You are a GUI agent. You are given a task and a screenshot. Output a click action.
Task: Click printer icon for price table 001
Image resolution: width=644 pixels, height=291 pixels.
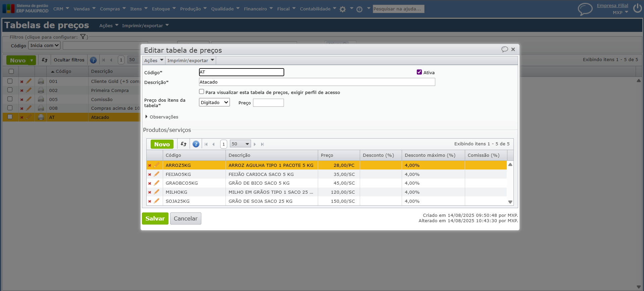pyautogui.click(x=41, y=81)
